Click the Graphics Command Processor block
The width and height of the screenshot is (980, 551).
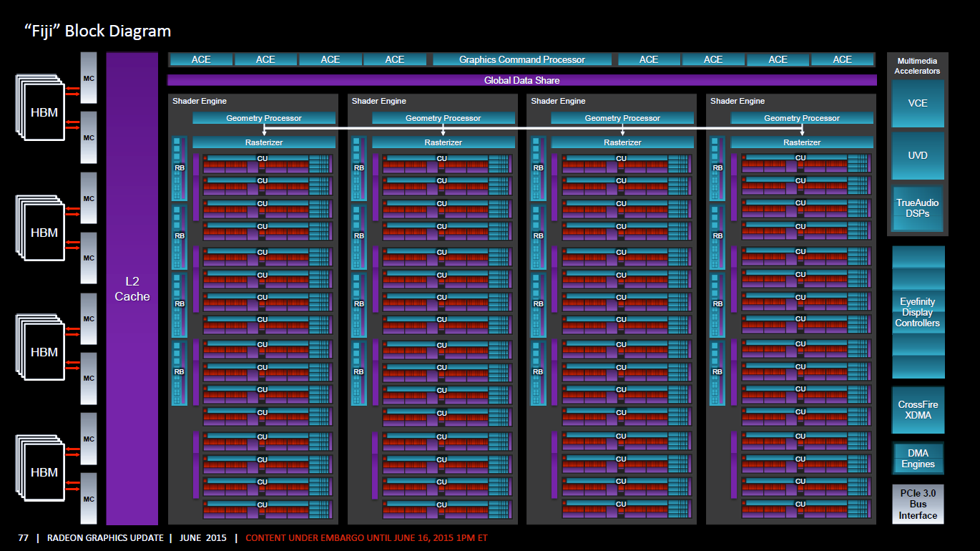click(x=521, y=59)
